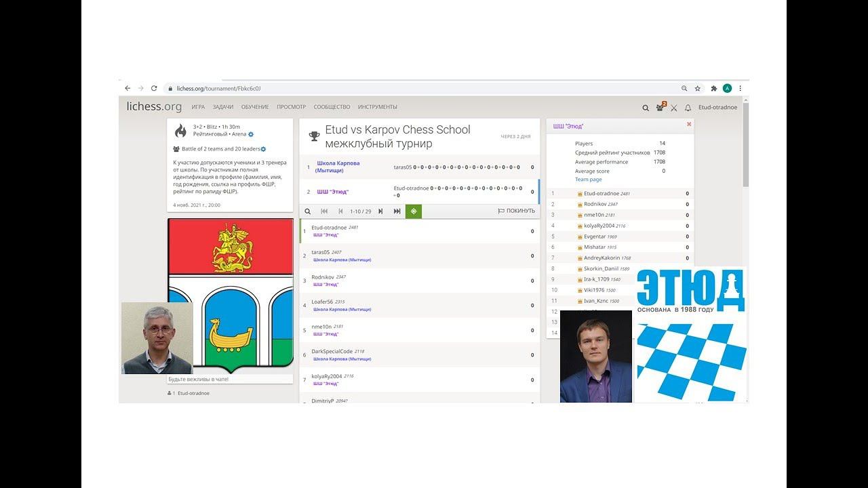Image resolution: width=868 pixels, height=488 pixels.
Task: Click the chat input "Будьте вежливы в чате!"
Action: 231,379
